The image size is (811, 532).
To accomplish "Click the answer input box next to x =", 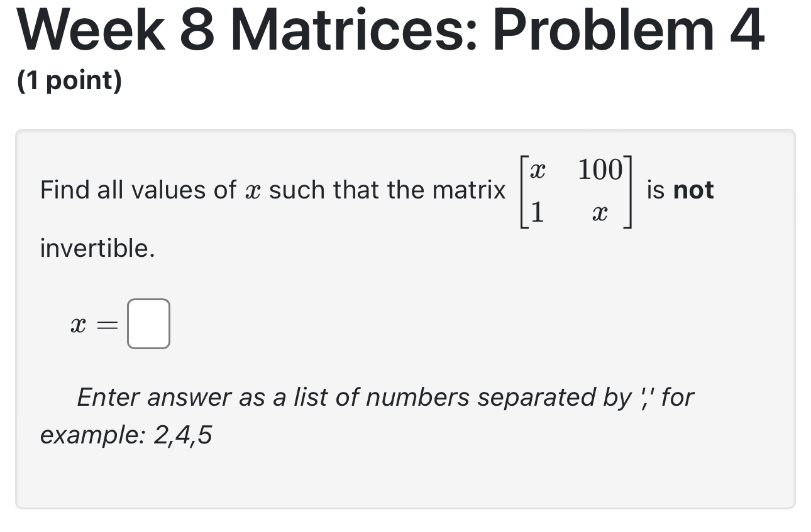I will coord(148,323).
